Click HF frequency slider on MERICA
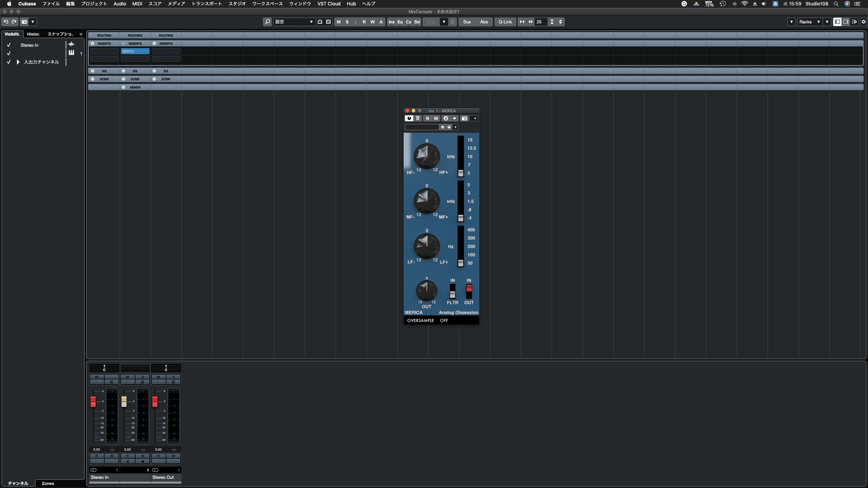Screen dimensions: 868x488 pyautogui.click(x=461, y=156)
